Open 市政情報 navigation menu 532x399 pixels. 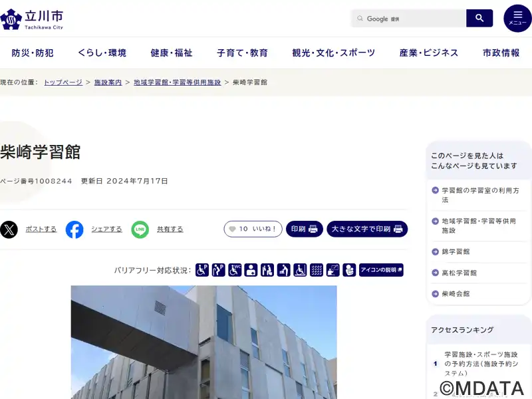click(x=501, y=53)
